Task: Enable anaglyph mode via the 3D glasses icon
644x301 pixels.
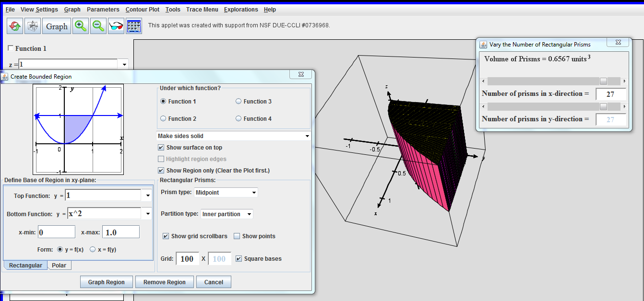Action: [x=116, y=26]
